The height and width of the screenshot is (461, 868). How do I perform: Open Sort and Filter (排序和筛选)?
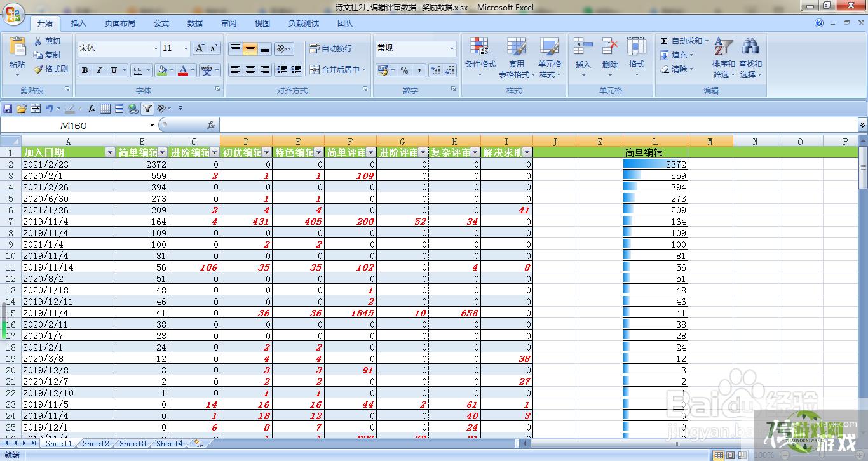724,57
